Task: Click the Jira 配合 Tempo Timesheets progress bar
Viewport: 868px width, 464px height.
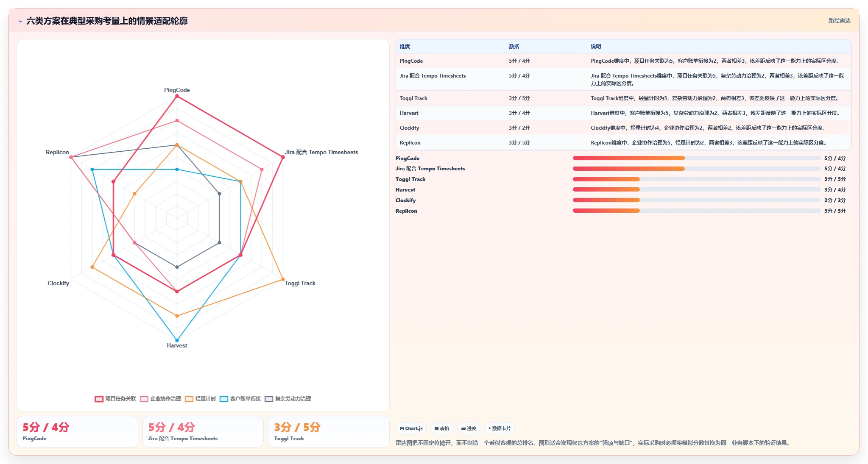Action: point(697,169)
